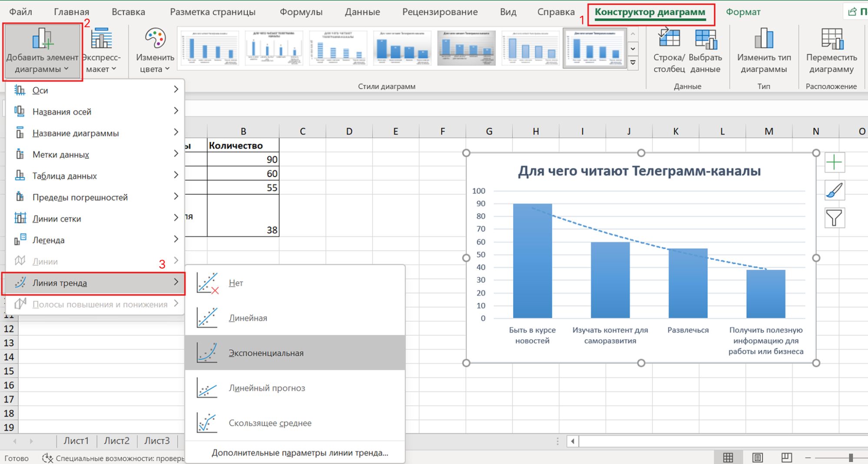Click the Add Chart Element button

click(x=42, y=51)
